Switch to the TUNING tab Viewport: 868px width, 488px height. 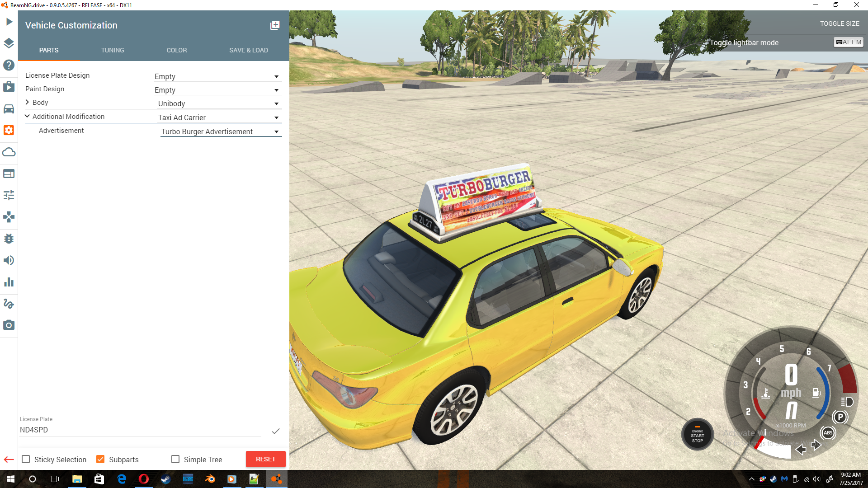[113, 50]
